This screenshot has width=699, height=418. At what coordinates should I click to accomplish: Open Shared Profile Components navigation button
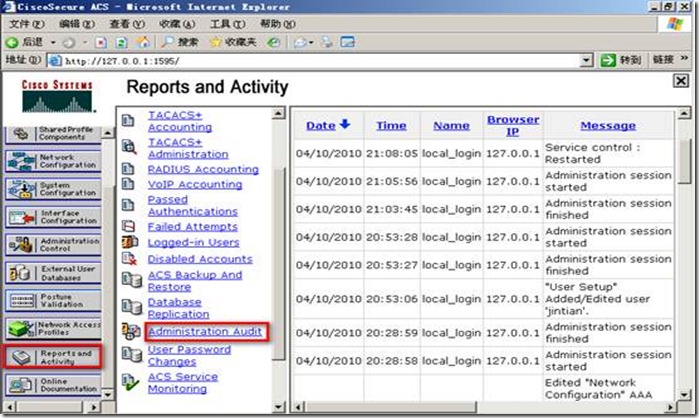tap(53, 134)
